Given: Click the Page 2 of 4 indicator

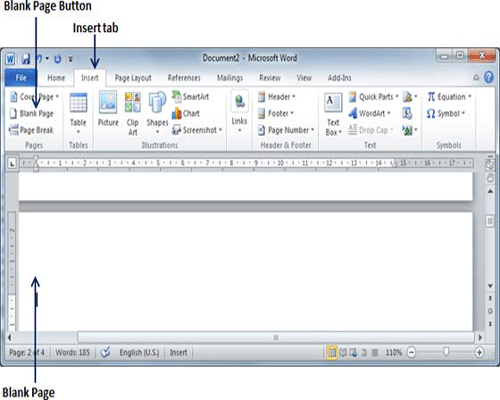Looking at the screenshot, I should (x=27, y=352).
